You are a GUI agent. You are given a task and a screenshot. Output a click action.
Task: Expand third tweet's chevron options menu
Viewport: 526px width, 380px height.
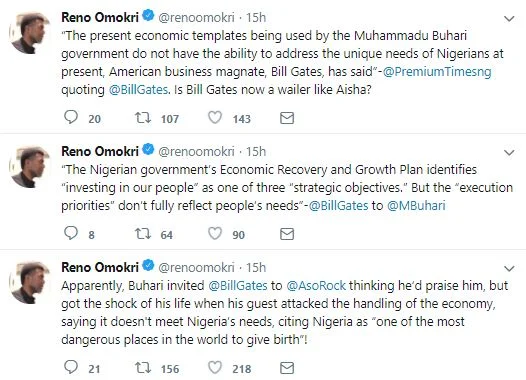tap(509, 268)
